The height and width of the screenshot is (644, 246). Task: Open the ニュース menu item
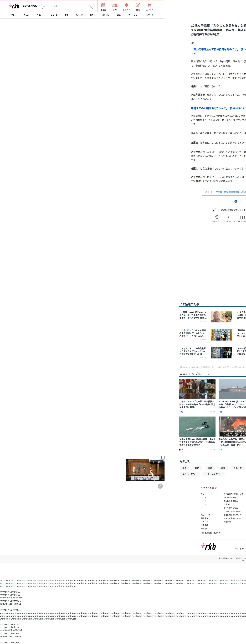click(54, 15)
